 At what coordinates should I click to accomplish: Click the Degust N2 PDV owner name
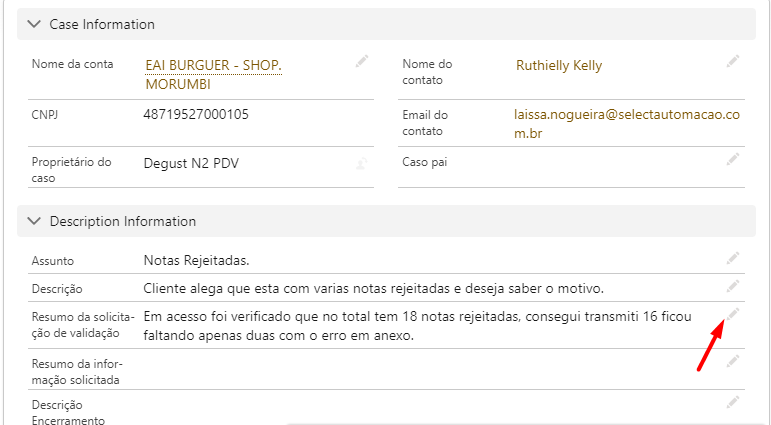[191, 163]
